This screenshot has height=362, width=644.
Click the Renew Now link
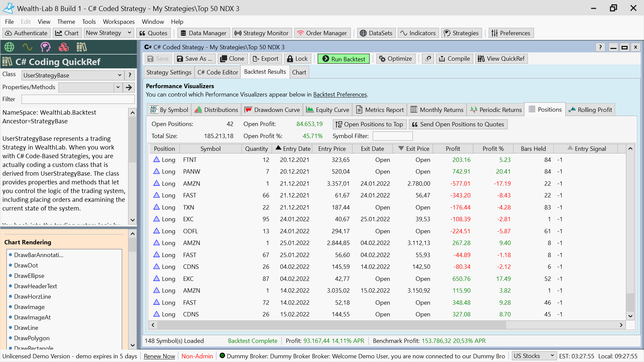click(x=159, y=356)
